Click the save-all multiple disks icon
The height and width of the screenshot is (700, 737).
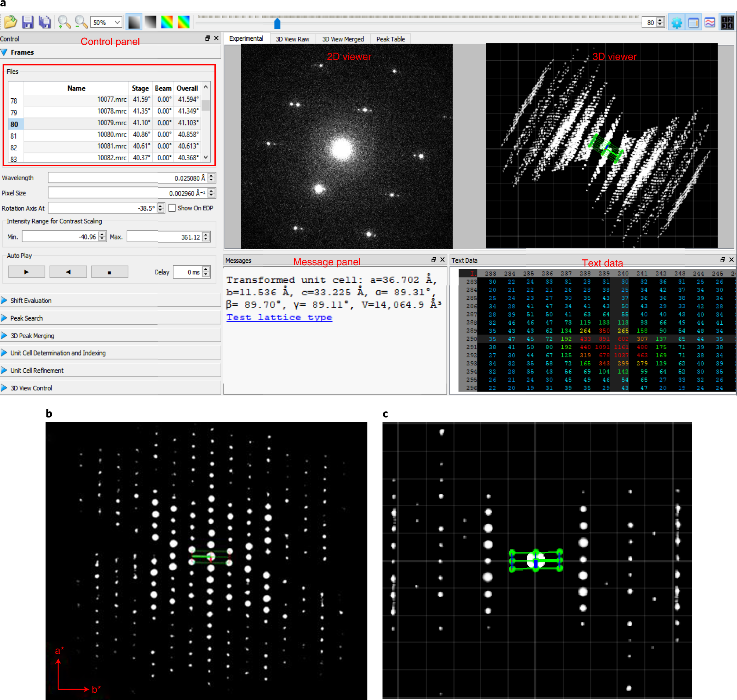tap(45, 22)
